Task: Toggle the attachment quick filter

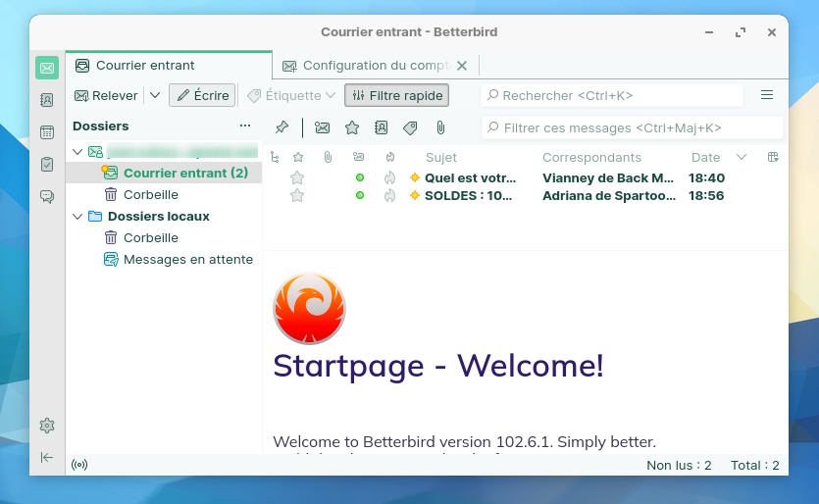Action: click(440, 127)
